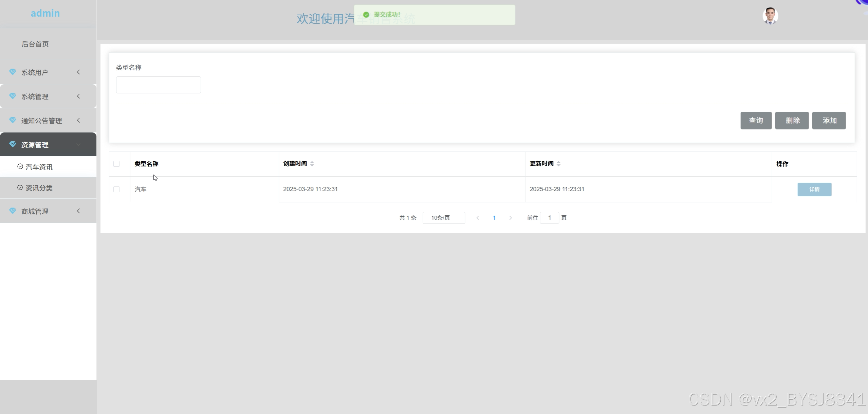The height and width of the screenshot is (414, 868).
Task: Click the 添加 button
Action: pos(829,121)
